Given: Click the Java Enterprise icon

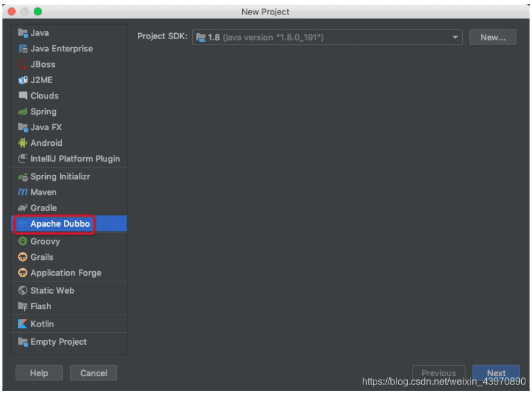Looking at the screenshot, I should tap(23, 49).
